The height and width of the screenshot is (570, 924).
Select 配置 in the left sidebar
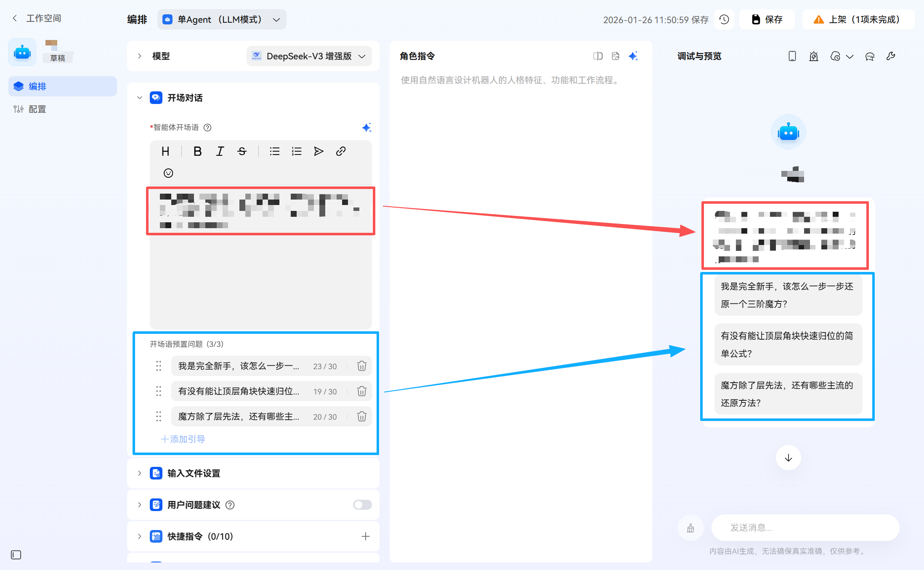click(37, 109)
